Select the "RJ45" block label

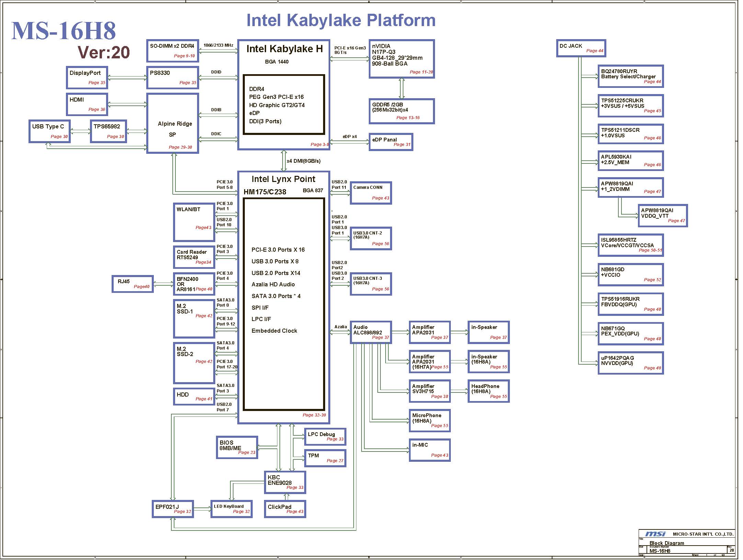(124, 281)
